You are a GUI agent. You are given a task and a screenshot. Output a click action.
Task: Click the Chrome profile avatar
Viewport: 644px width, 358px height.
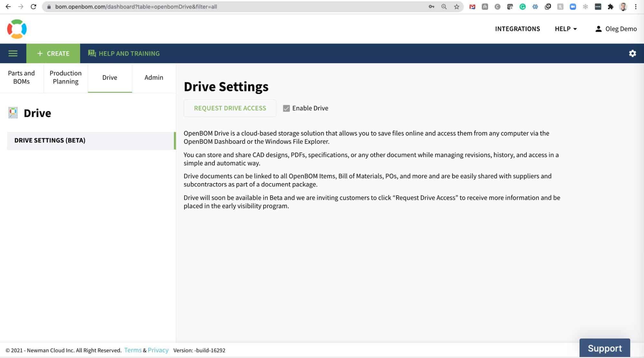623,6
